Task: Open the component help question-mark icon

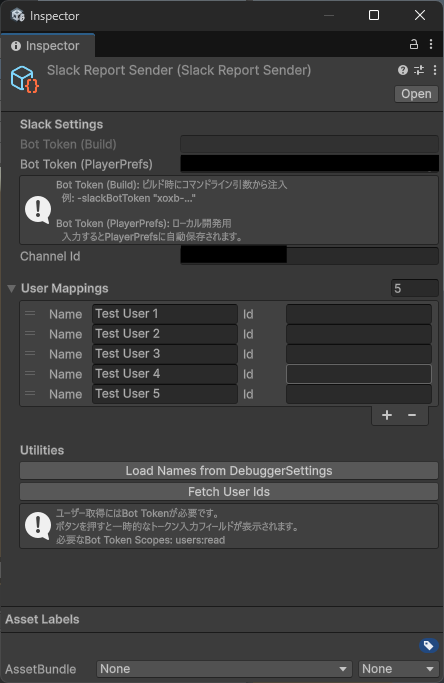Action: pyautogui.click(x=403, y=70)
